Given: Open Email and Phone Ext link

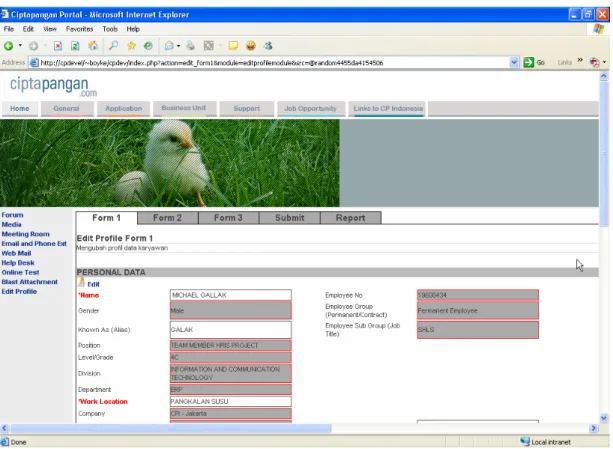Looking at the screenshot, I should click(x=34, y=243).
